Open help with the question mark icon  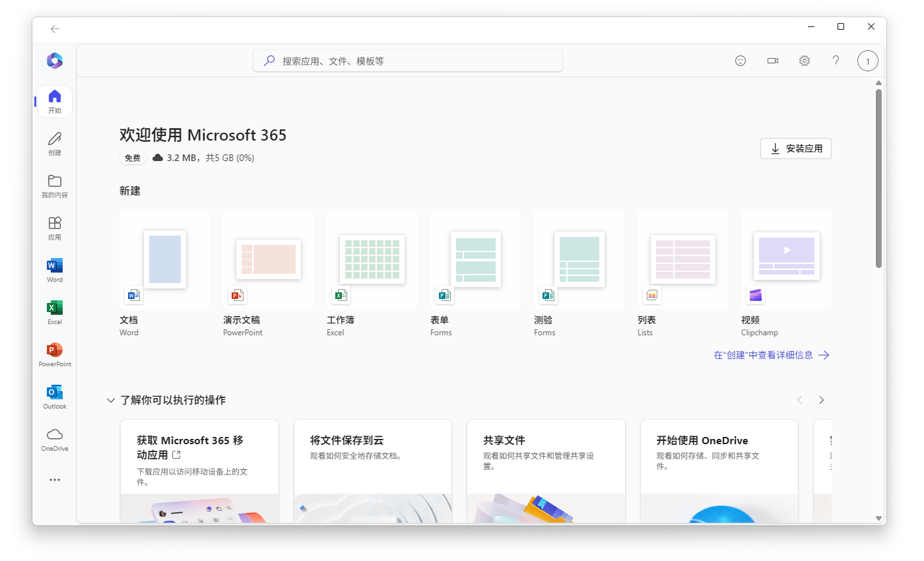tap(836, 60)
